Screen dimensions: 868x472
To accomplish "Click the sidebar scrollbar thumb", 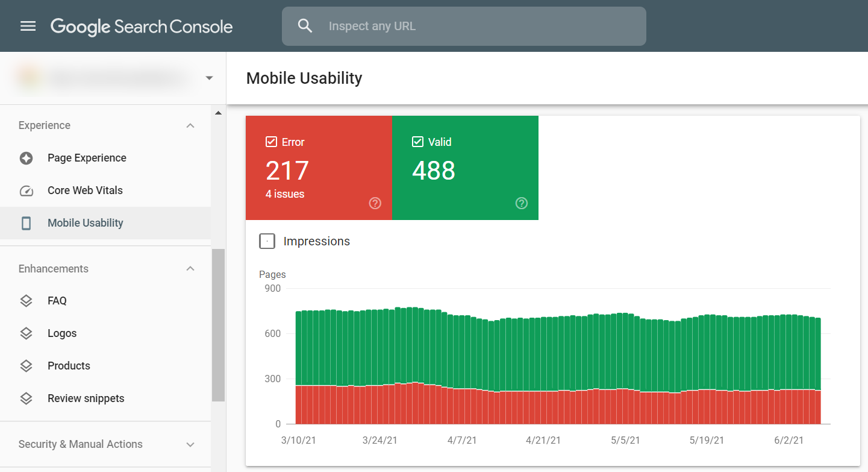I will coord(218,325).
